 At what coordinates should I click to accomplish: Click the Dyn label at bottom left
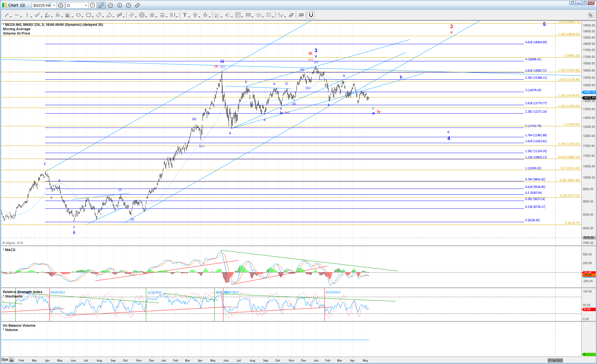tap(5, 360)
